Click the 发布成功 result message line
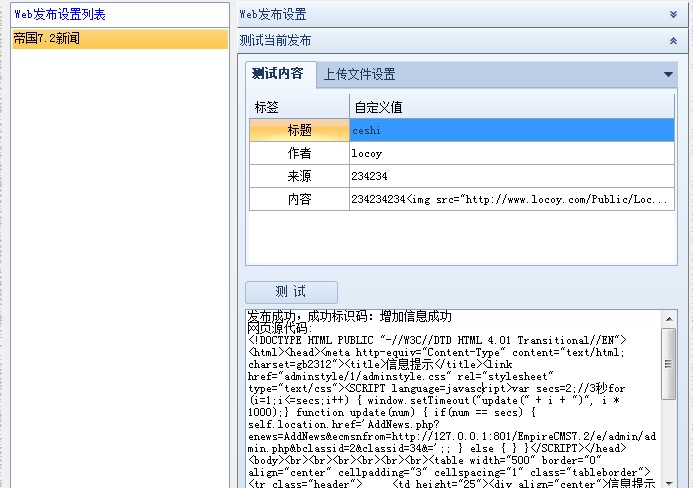Viewport: 693px width, 488px height. tap(349, 316)
